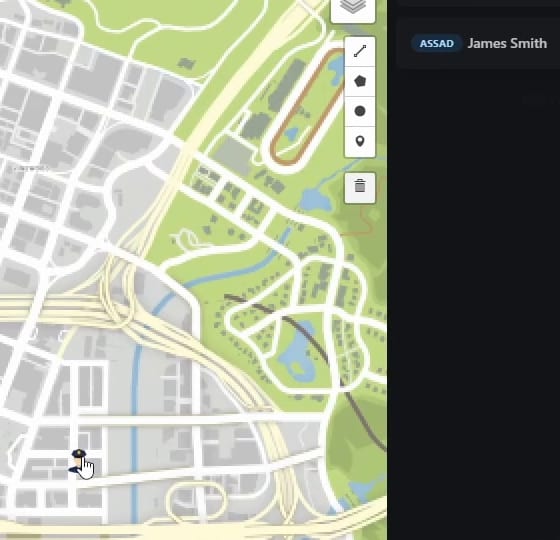The height and width of the screenshot is (540, 560).
Task: Click the delete layers trash icon
Action: 360,188
